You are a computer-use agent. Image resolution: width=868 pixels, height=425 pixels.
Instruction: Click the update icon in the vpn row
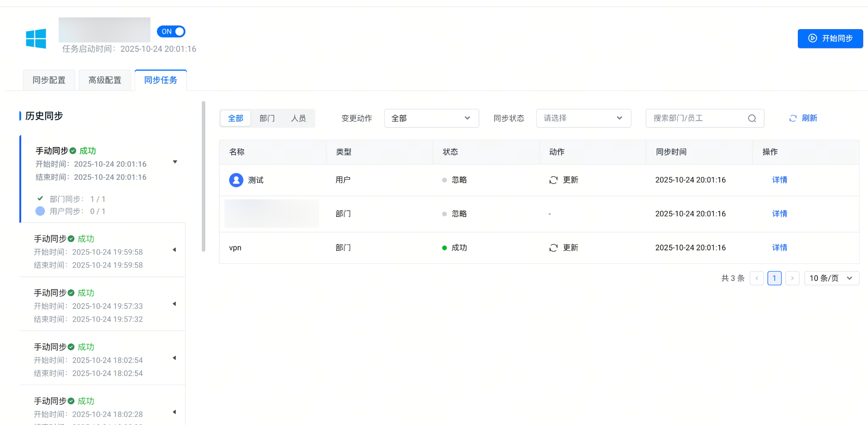(x=553, y=248)
